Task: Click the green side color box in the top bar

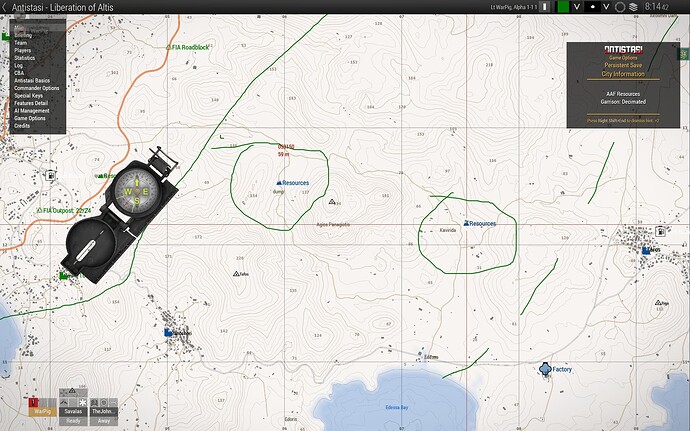Action: pos(563,7)
